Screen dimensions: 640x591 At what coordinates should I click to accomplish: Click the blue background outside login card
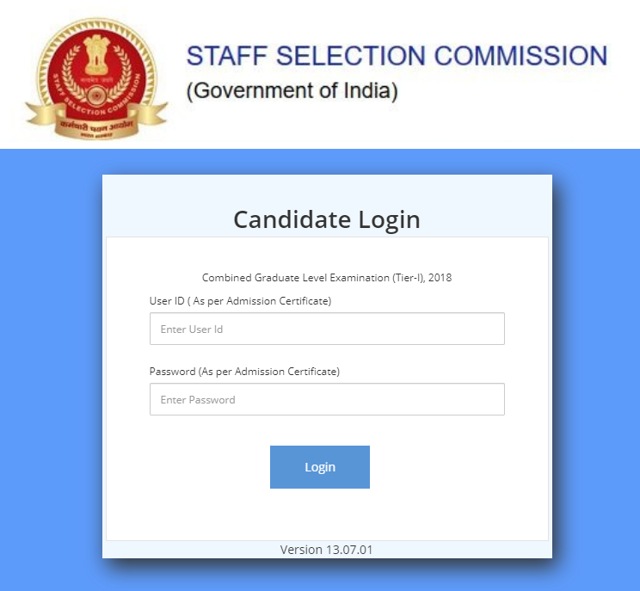(51, 367)
